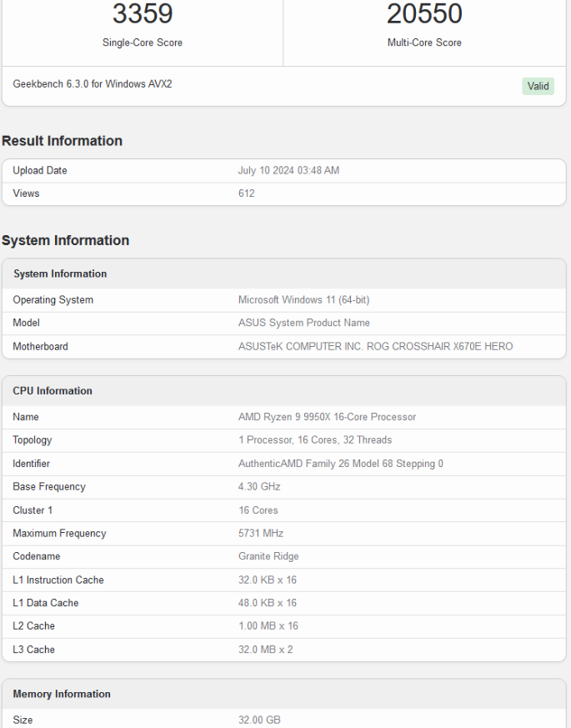Screen dimensions: 571x728
Task: Click the L1 Data Cache label
Action: [46, 603]
